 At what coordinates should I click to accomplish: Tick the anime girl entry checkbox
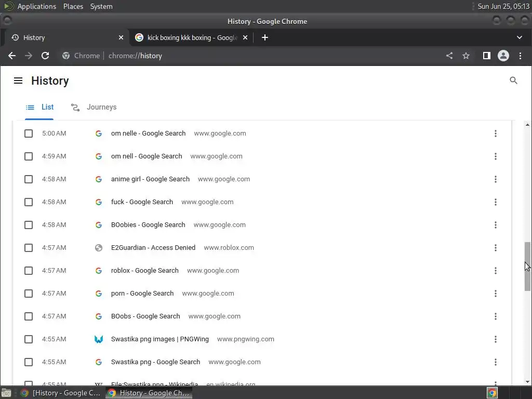tap(29, 179)
